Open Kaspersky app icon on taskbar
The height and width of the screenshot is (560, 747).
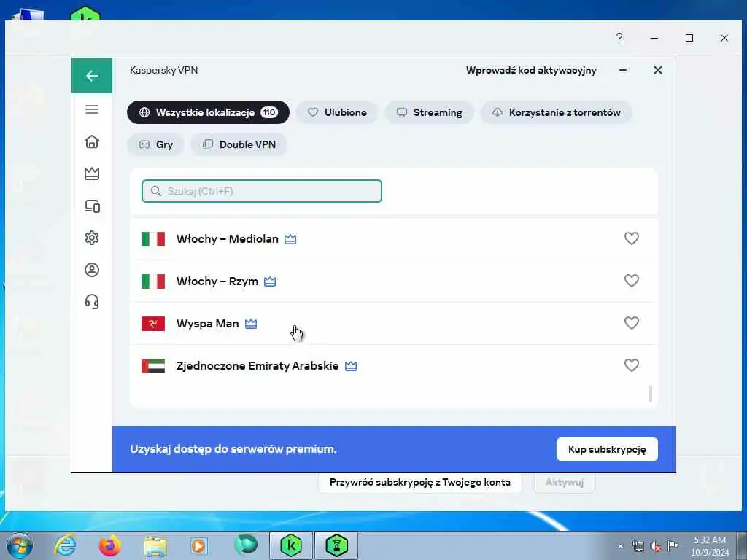point(291,545)
